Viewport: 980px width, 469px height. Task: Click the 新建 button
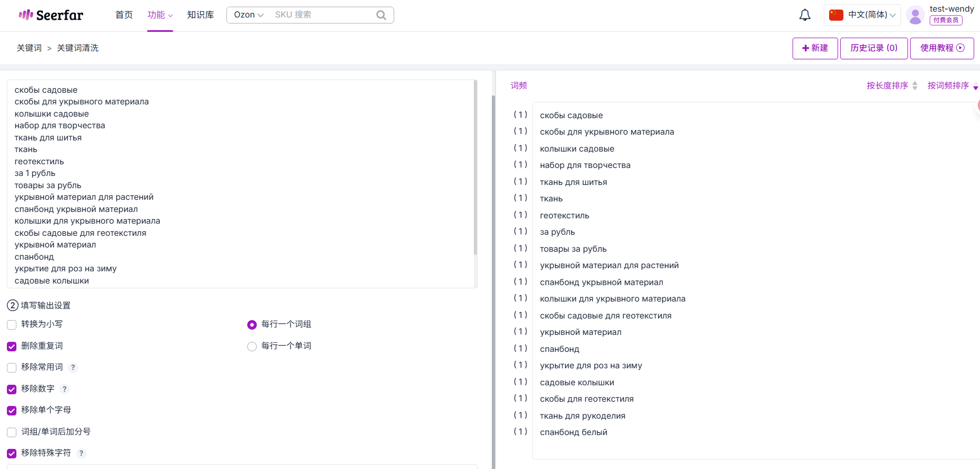(815, 48)
